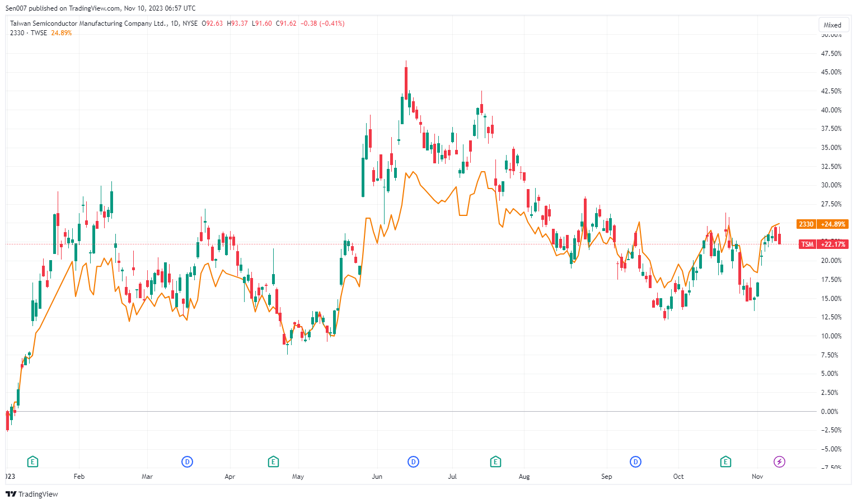Viewport: 857px width, 504px height.
Task: Open the Mixed scale mode button
Action: (x=832, y=25)
